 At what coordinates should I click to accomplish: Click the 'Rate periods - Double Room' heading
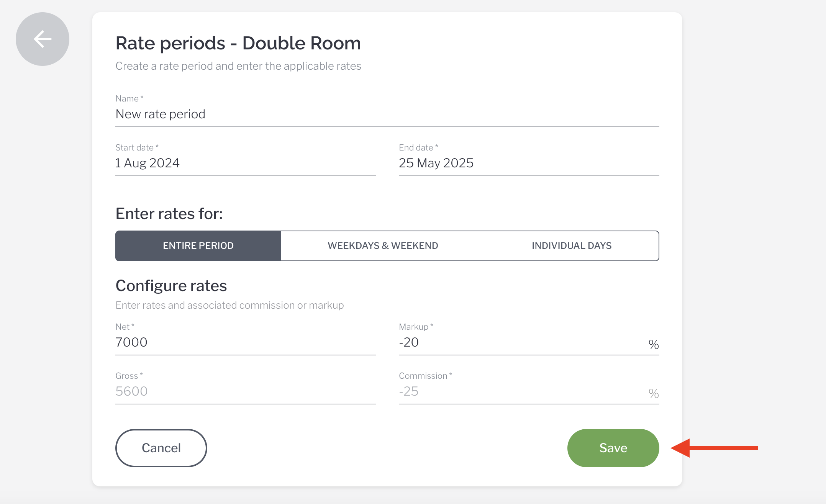pyautogui.click(x=238, y=43)
